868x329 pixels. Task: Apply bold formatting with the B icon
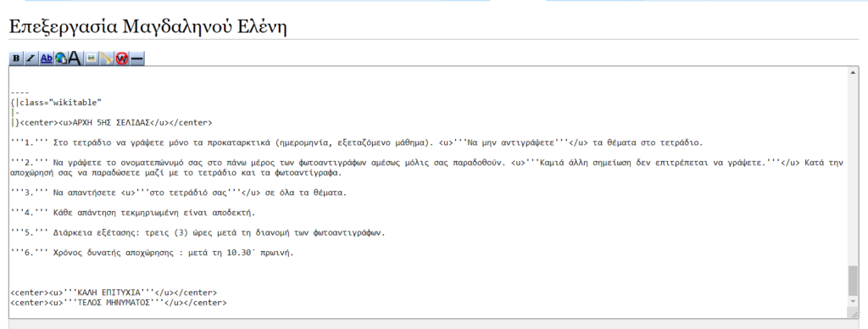[16, 59]
